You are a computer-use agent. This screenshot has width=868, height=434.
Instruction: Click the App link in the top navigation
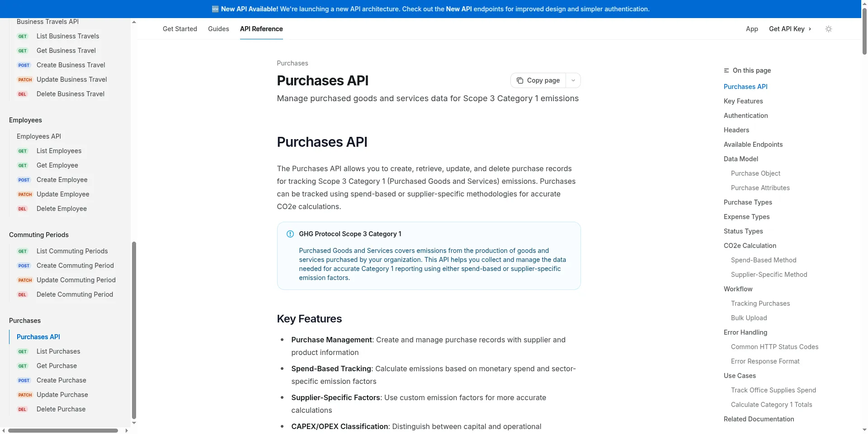tap(752, 29)
